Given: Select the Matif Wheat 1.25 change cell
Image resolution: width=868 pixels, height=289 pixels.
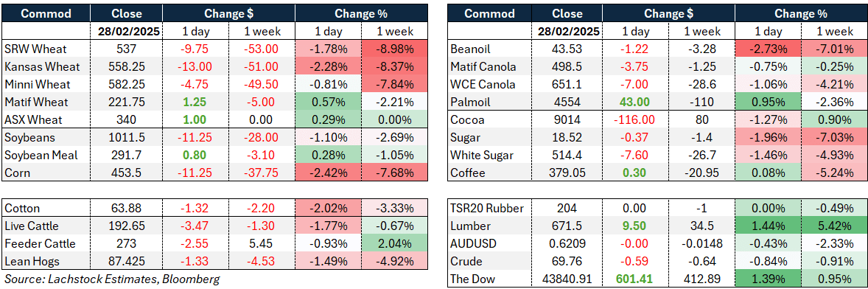Looking at the screenshot, I should pos(195,102).
